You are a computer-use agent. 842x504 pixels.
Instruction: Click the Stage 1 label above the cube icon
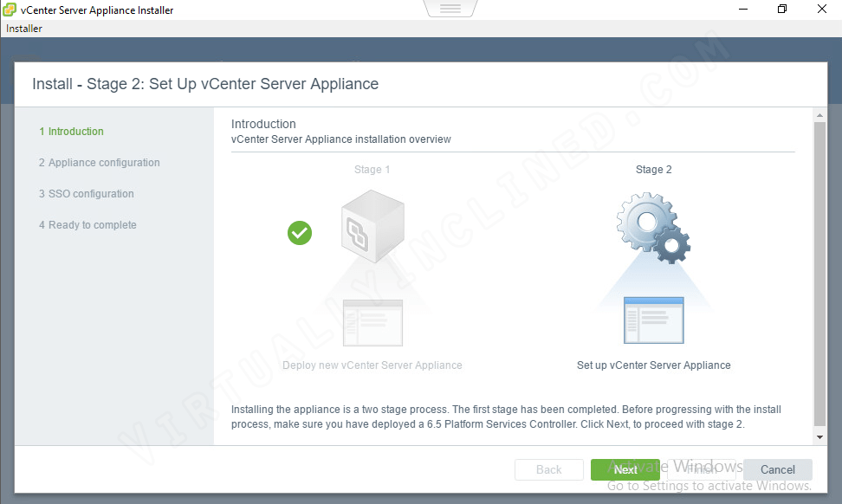(x=372, y=169)
